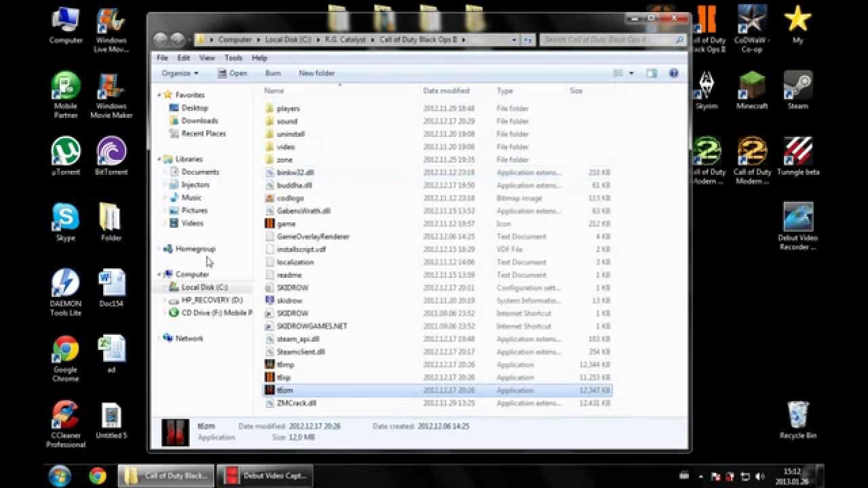
Task: Launch Tunngle beta desktop shortcut
Action: coord(798,156)
